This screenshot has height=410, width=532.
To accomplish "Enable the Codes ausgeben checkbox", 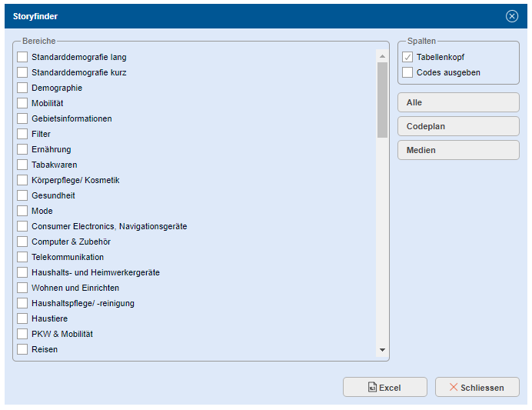I will click(407, 72).
